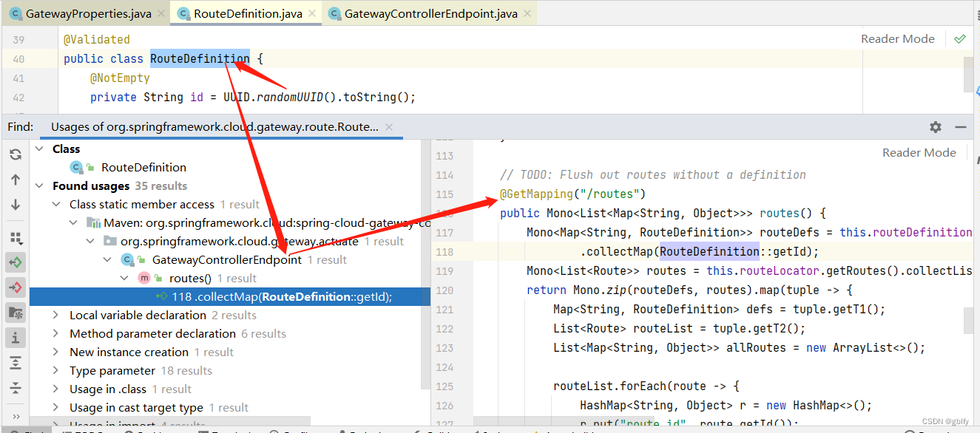Click the TODO comment on line 114
The height and width of the screenshot is (433, 980).
pos(653,174)
